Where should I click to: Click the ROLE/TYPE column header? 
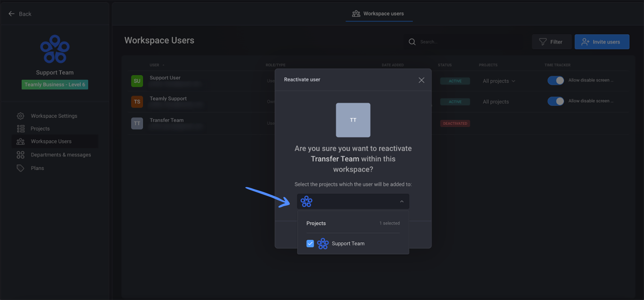click(x=275, y=65)
